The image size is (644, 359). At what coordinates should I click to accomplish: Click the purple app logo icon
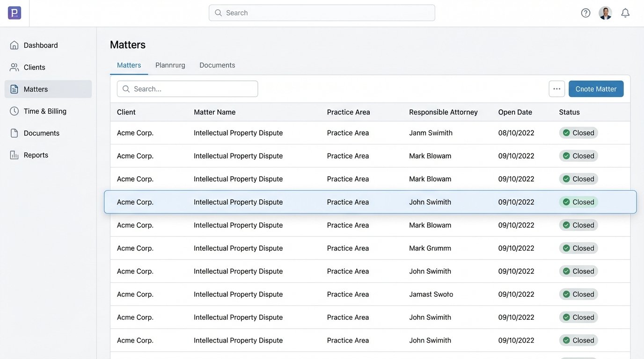coord(15,13)
